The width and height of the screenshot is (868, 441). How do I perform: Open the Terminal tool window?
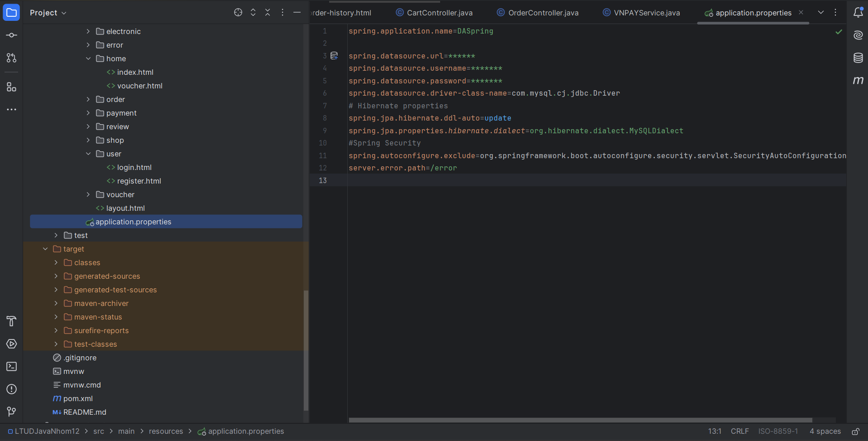[11, 366]
